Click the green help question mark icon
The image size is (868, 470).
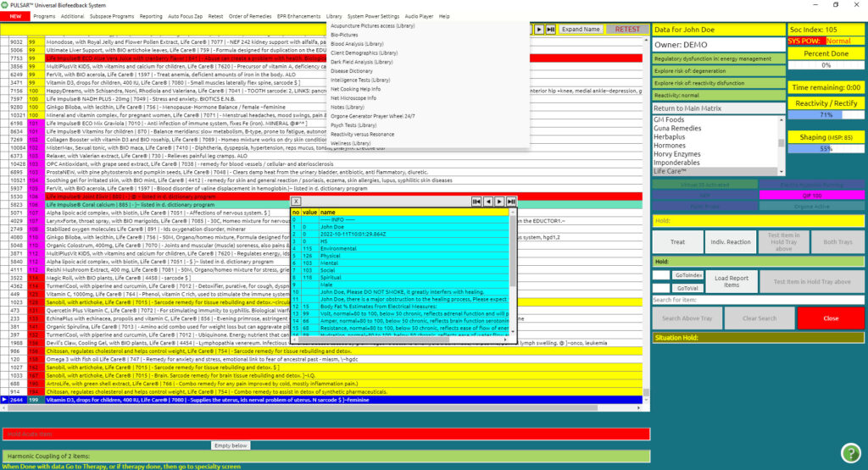point(850,452)
